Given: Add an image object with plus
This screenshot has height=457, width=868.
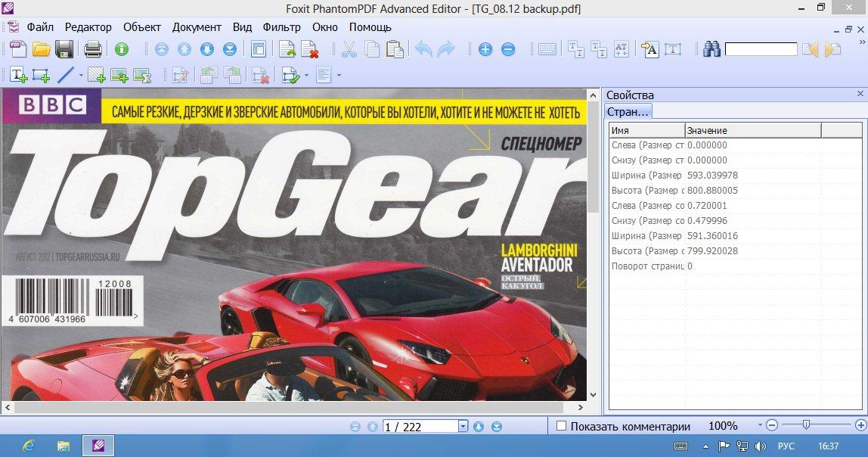Looking at the screenshot, I should pos(119,75).
